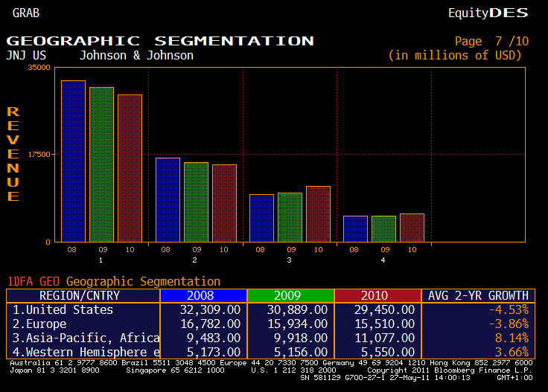Image resolution: width=548 pixels, height=392 pixels.
Task: Click the tallest United States 2008 bar
Action: tap(73, 161)
